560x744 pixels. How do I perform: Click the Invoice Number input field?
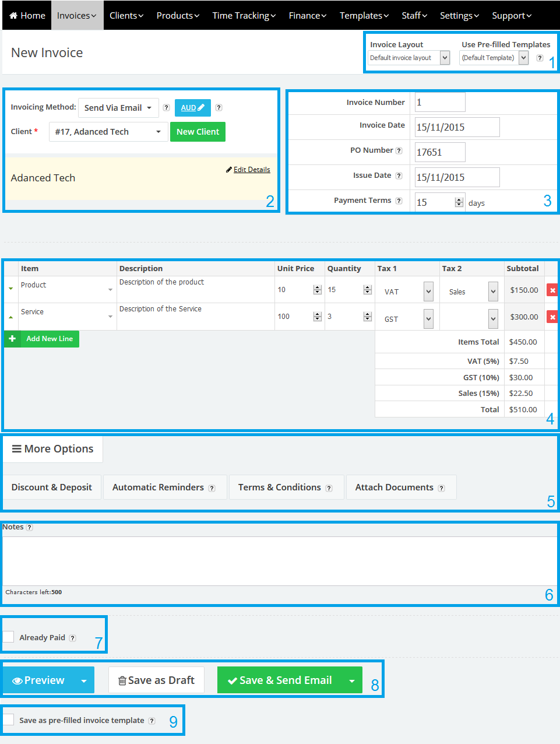pyautogui.click(x=439, y=101)
